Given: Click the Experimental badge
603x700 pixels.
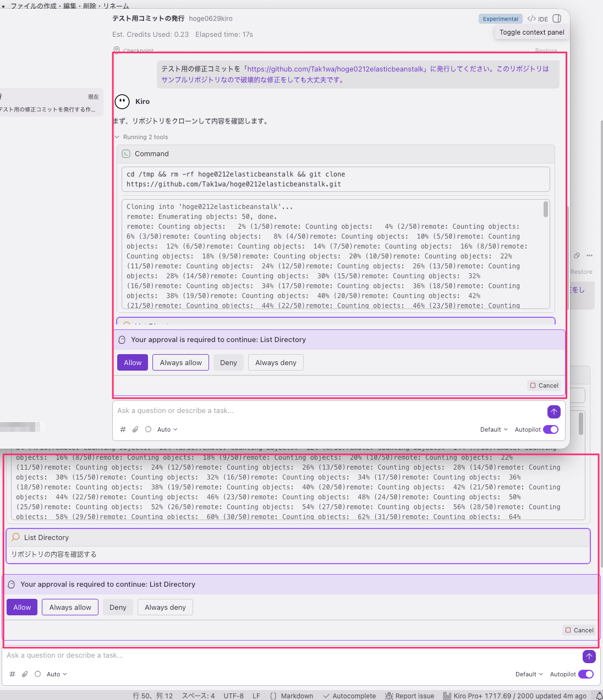Looking at the screenshot, I should pos(501,19).
